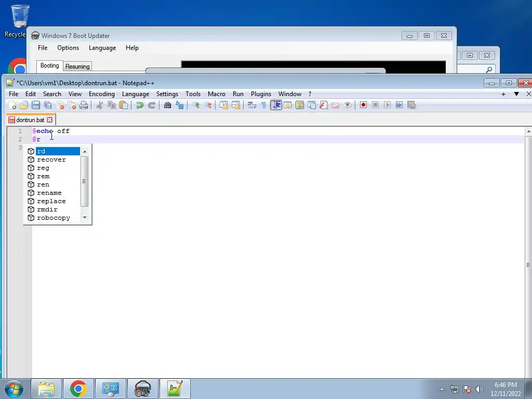Viewport: 532px width, 399px height.
Task: Open the Replace dialog toolbar icon
Action: tap(179, 105)
